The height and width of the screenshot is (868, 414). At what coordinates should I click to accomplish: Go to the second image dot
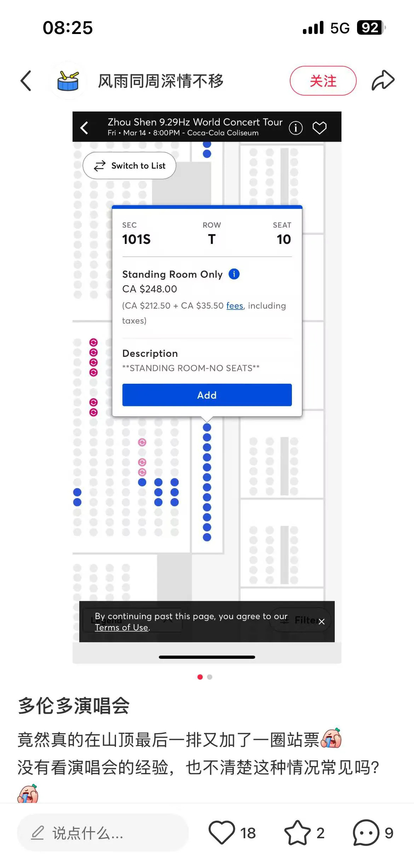pyautogui.click(x=210, y=677)
